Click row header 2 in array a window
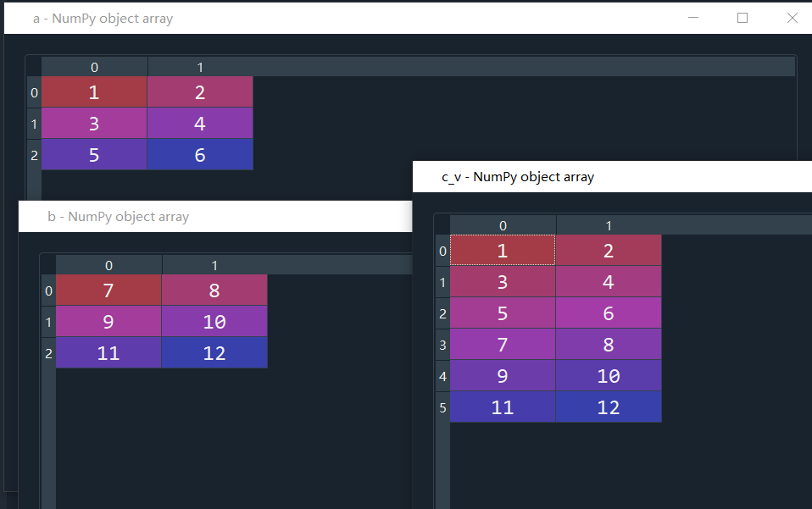This screenshot has height=509, width=812. tap(34, 154)
